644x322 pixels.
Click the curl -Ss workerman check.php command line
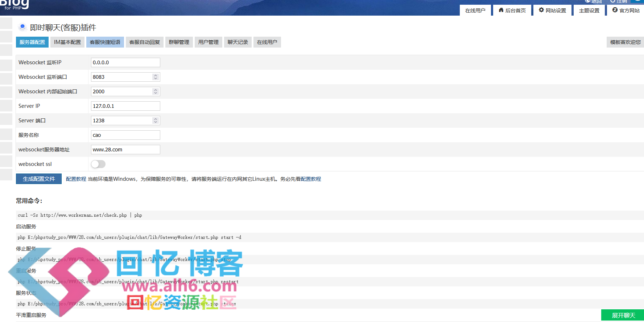(330, 215)
